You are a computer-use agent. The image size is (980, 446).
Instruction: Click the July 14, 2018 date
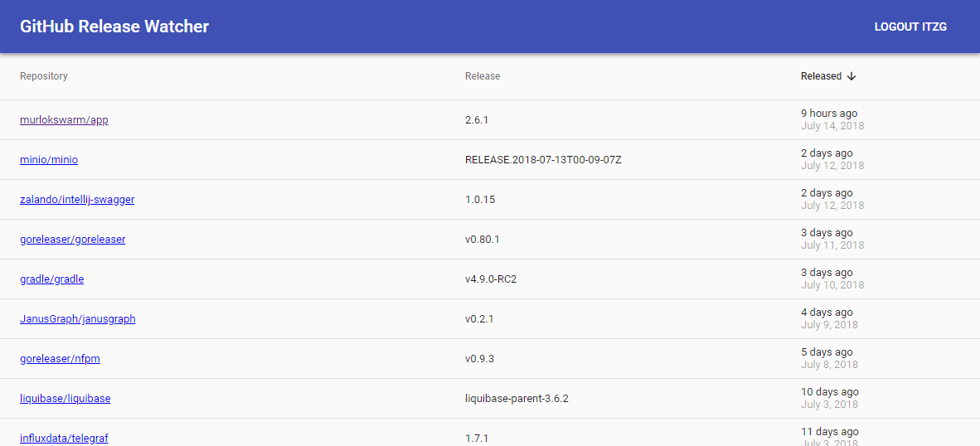click(x=832, y=125)
